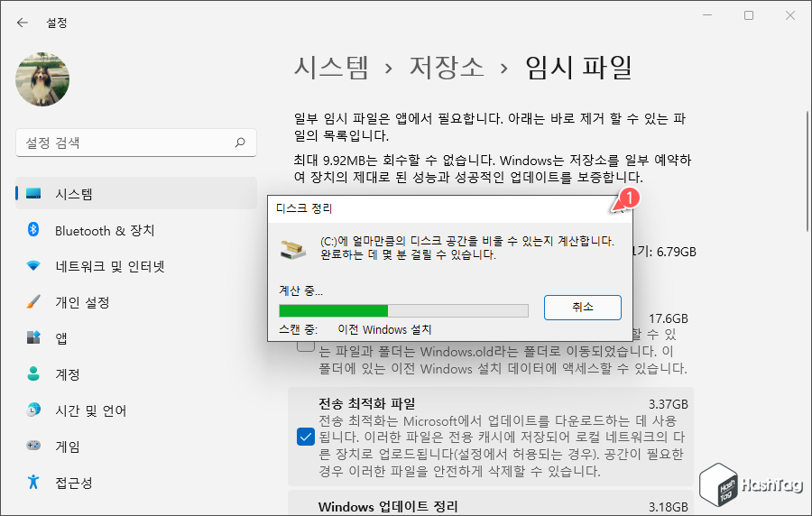Image resolution: width=812 pixels, height=516 pixels.
Task: Focus the 설정 검색 search field
Action: pos(136,143)
